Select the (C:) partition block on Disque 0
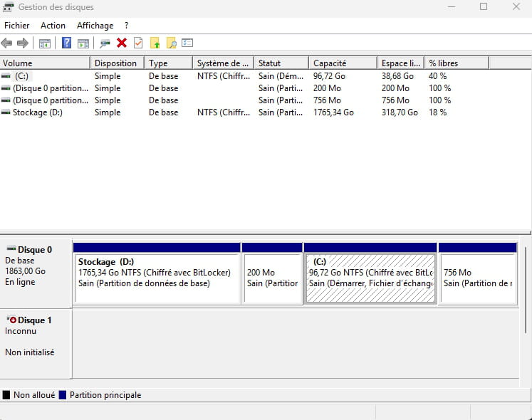532x420 pixels. 370,278
